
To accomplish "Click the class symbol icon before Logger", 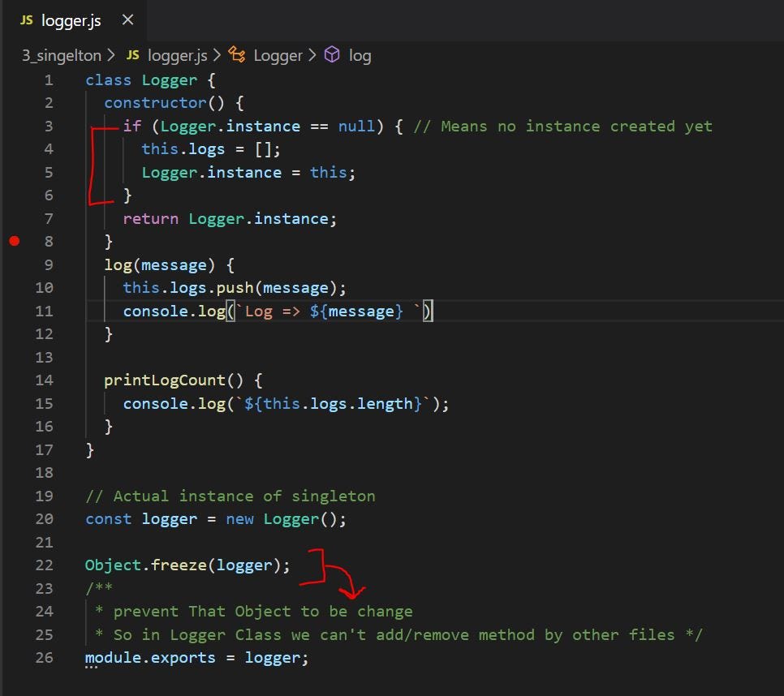I will point(237,54).
